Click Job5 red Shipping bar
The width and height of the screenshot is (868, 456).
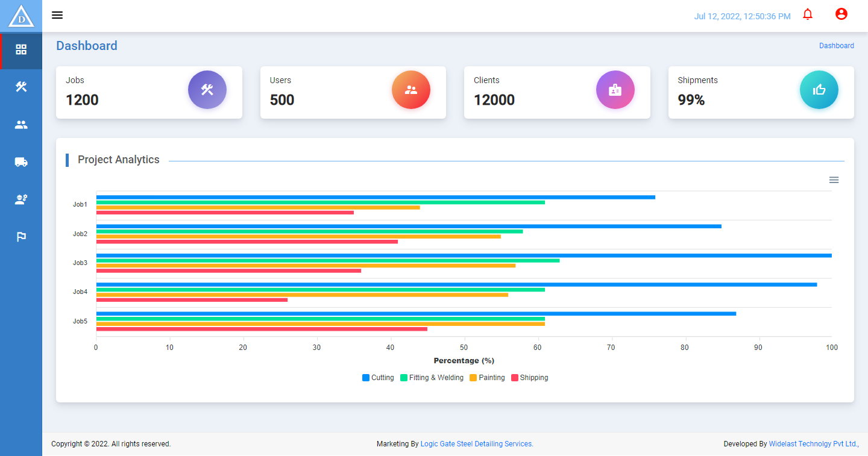(x=262, y=329)
